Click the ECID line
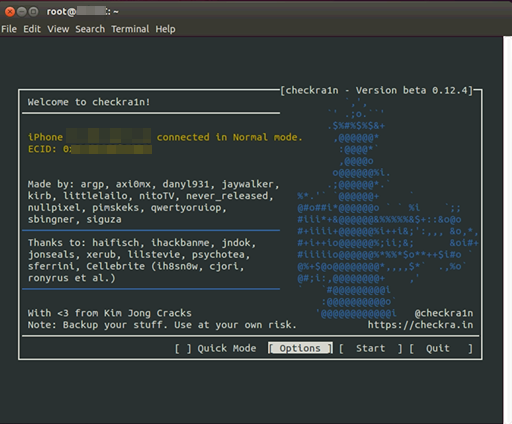The width and height of the screenshot is (512, 424). (x=90, y=149)
